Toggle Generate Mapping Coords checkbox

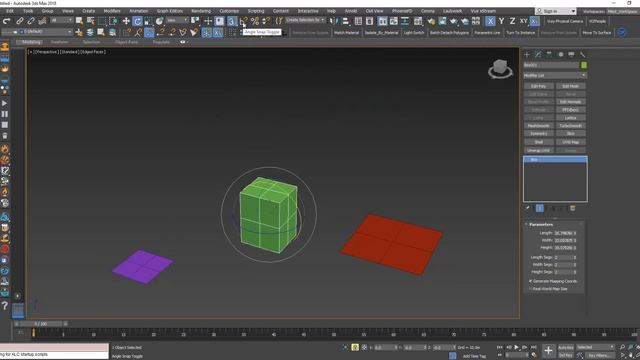531,281
